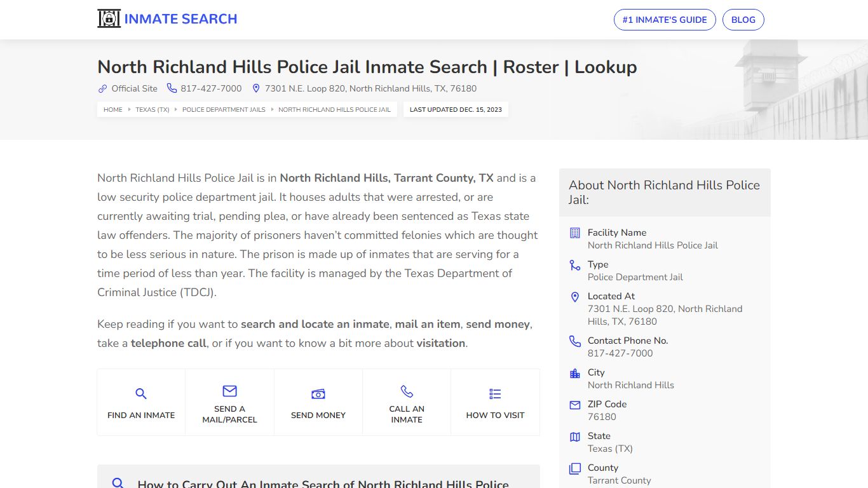Click the jail logo icon beside Inmate Search
The width and height of the screenshot is (868, 488).
109,19
